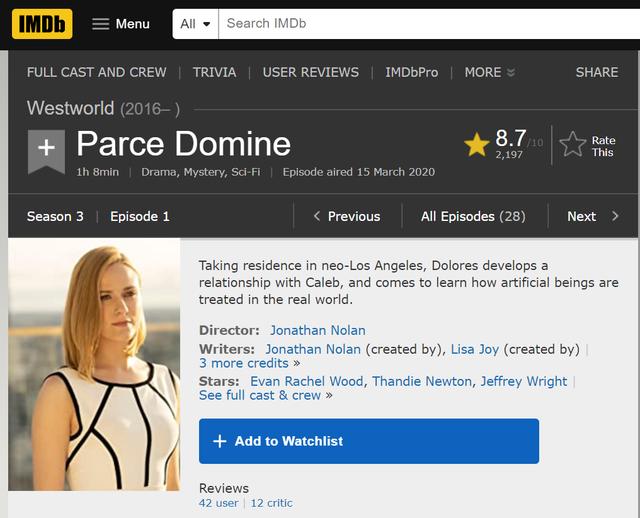
Task: See full cast & crew
Action: click(x=260, y=395)
